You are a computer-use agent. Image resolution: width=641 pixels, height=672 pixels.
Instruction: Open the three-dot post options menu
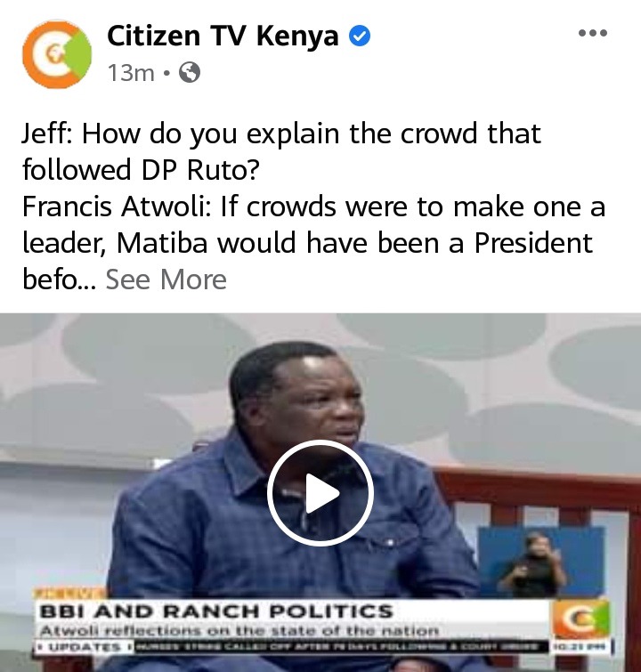click(x=593, y=33)
